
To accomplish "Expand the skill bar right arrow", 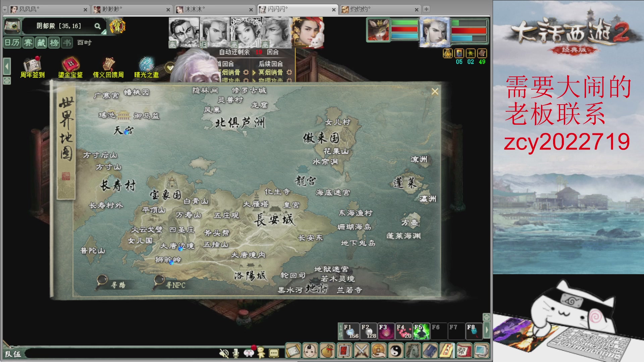I will [x=487, y=330].
